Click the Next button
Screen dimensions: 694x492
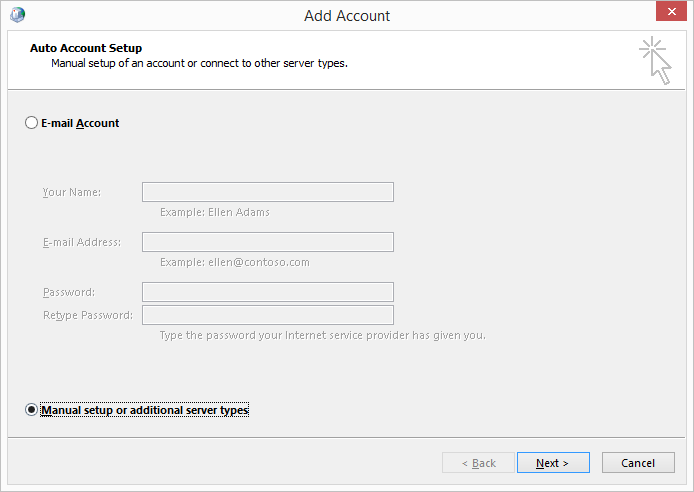point(553,463)
